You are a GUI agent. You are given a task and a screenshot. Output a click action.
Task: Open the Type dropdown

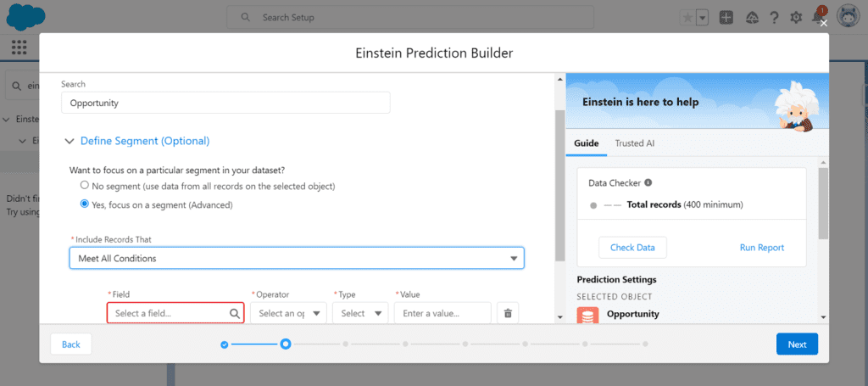click(360, 313)
